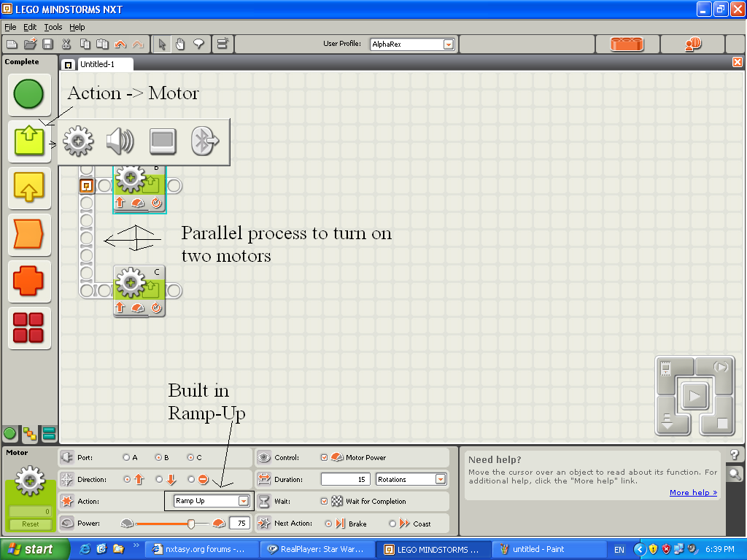Choose forward direction up arrow option
Image resolution: width=747 pixels, height=560 pixels.
(x=127, y=479)
